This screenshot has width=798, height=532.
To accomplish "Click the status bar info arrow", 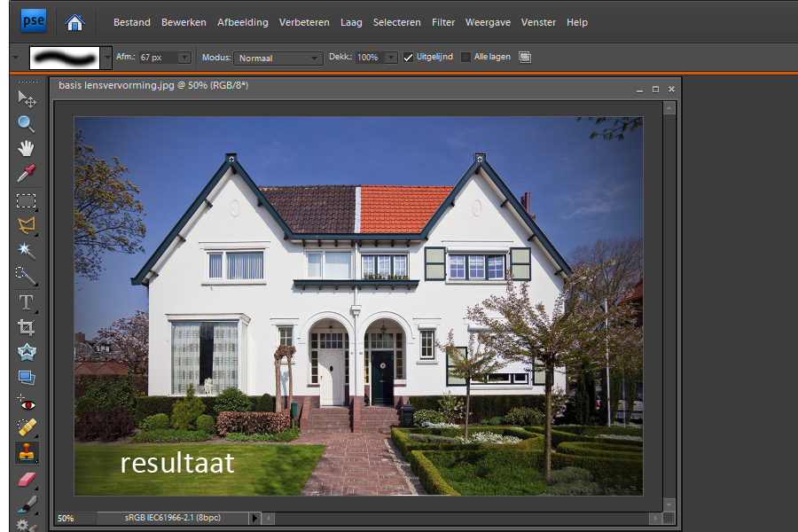I will [x=255, y=518].
